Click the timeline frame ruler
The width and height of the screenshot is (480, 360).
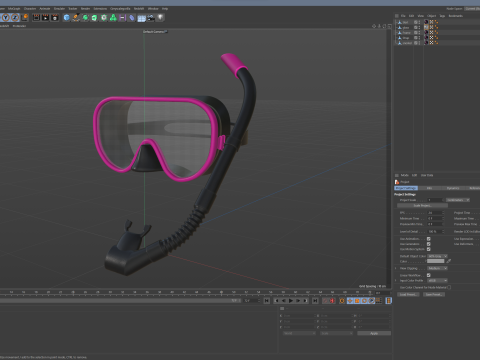tap(187, 293)
